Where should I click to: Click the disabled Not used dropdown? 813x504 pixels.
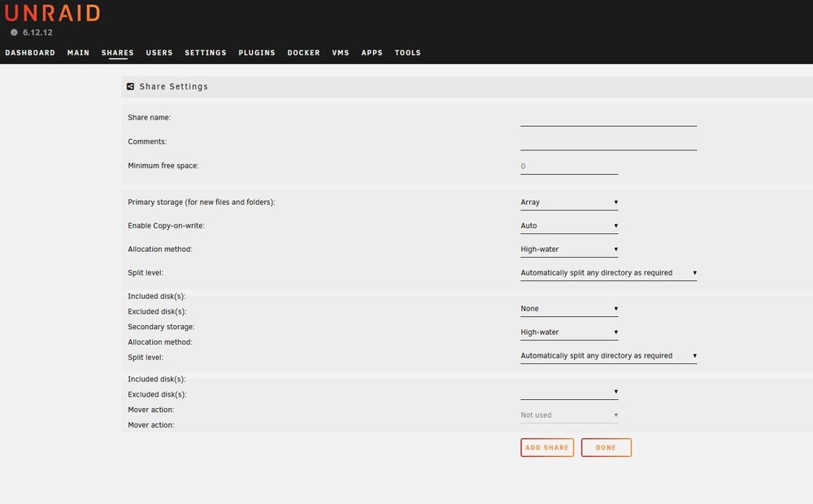(x=569, y=415)
